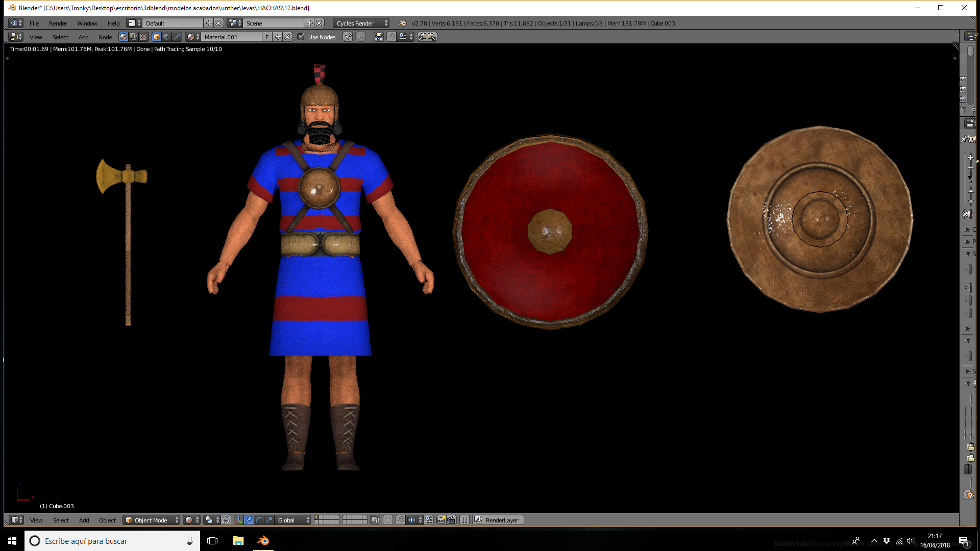The width and height of the screenshot is (980, 551).
Task: Select the Texture nodes tree type icon
Action: coord(143,37)
